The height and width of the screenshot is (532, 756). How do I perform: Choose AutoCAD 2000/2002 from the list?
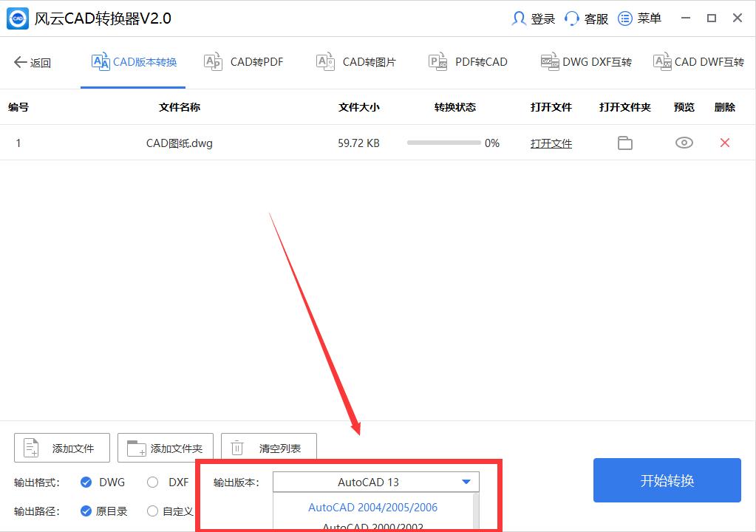click(x=372, y=528)
